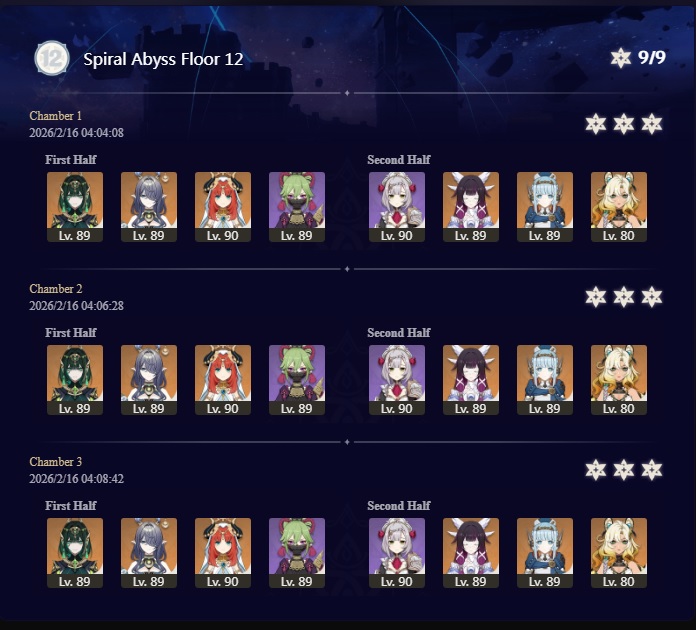Select green-hooded character in Chamber 1 first half
The width and height of the screenshot is (696, 630).
point(75,207)
